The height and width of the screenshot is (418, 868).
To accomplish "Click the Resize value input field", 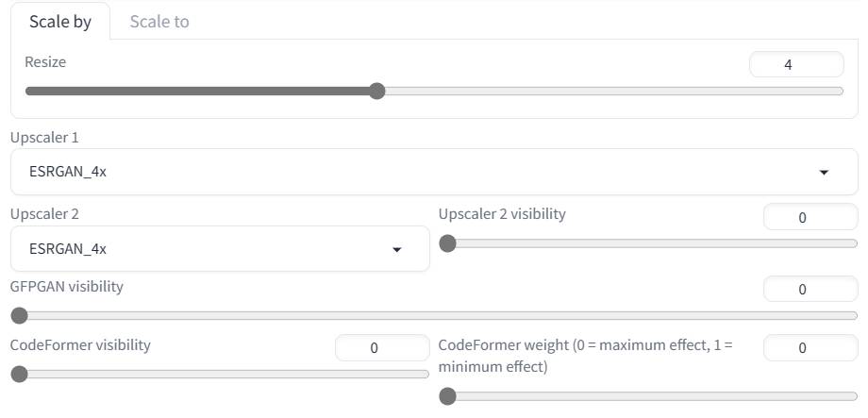I will [x=795, y=64].
